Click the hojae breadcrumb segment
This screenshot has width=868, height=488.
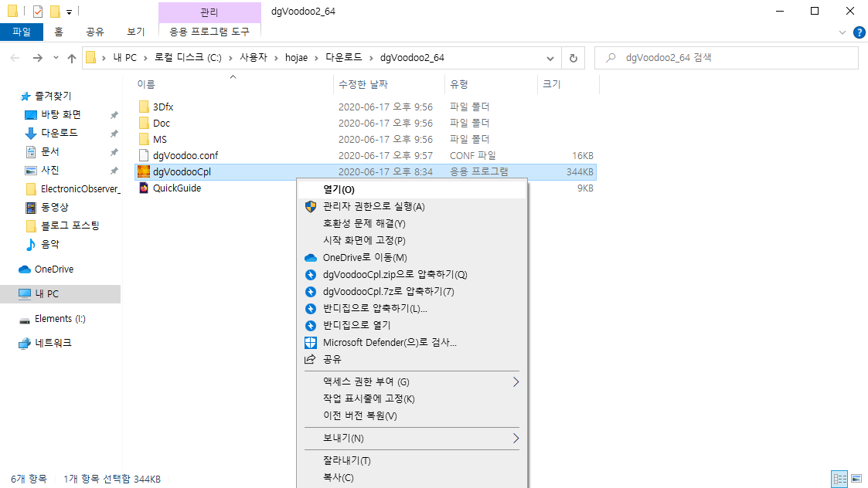point(296,58)
